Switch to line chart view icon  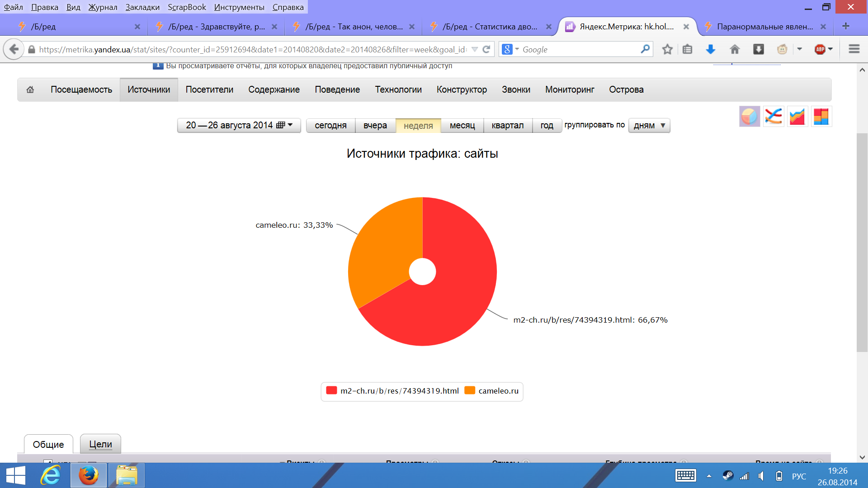(x=773, y=117)
